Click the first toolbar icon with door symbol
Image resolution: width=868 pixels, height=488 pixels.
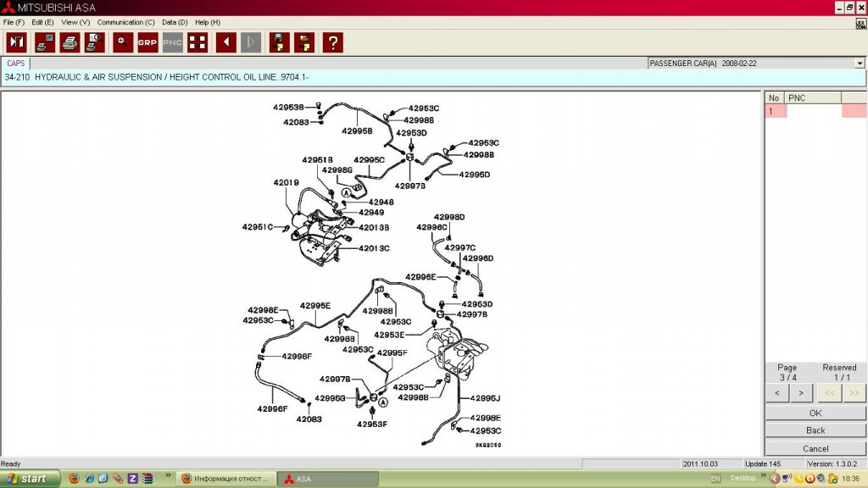[17, 42]
